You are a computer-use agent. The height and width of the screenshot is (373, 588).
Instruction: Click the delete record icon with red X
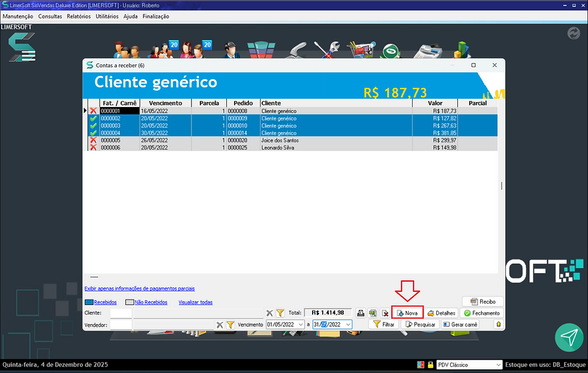[x=385, y=313]
